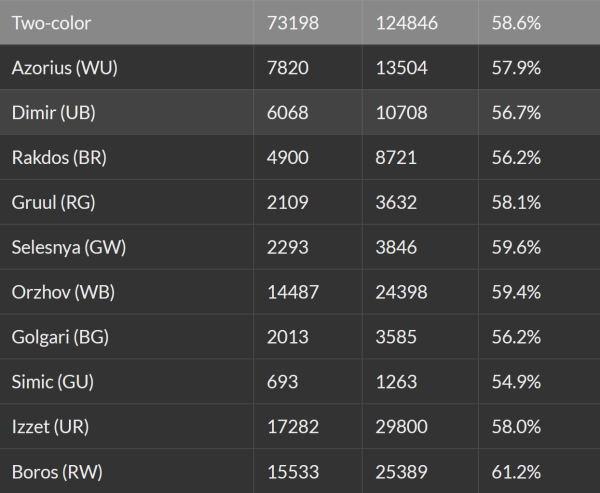600x493 pixels.
Task: Select the Izzet wins value 17282
Action: point(294,426)
